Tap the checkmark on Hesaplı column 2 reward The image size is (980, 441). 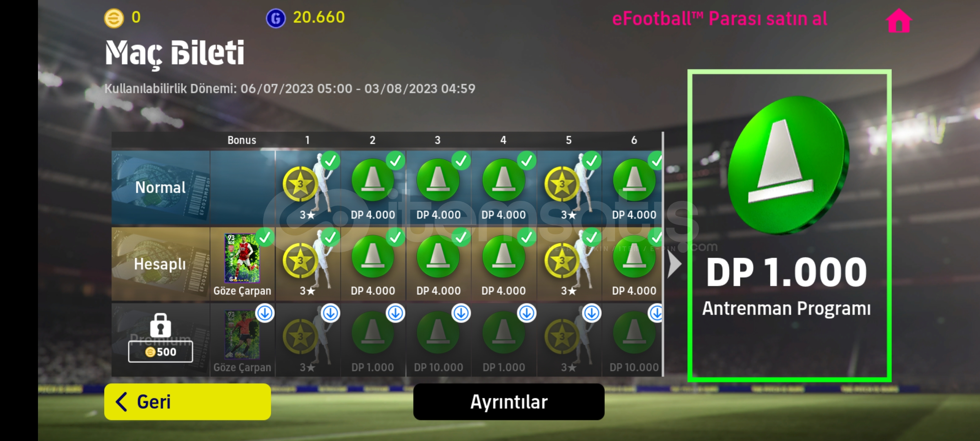(x=396, y=237)
